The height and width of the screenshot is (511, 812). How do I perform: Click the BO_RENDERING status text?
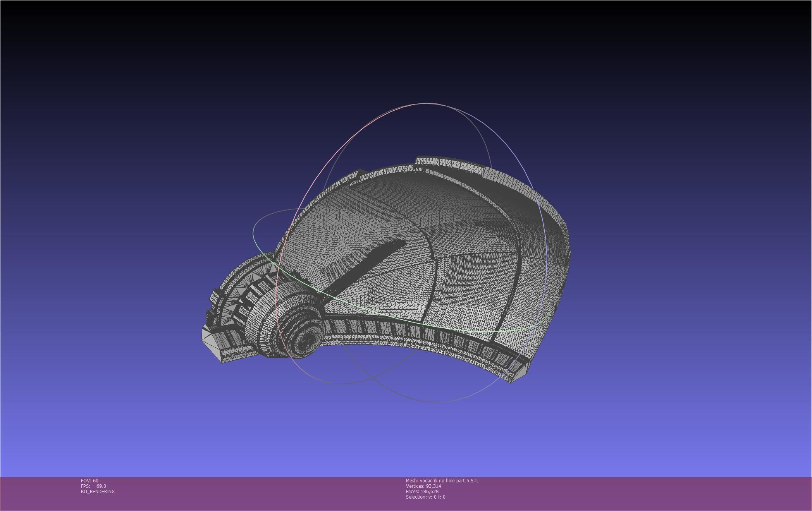[x=98, y=491]
